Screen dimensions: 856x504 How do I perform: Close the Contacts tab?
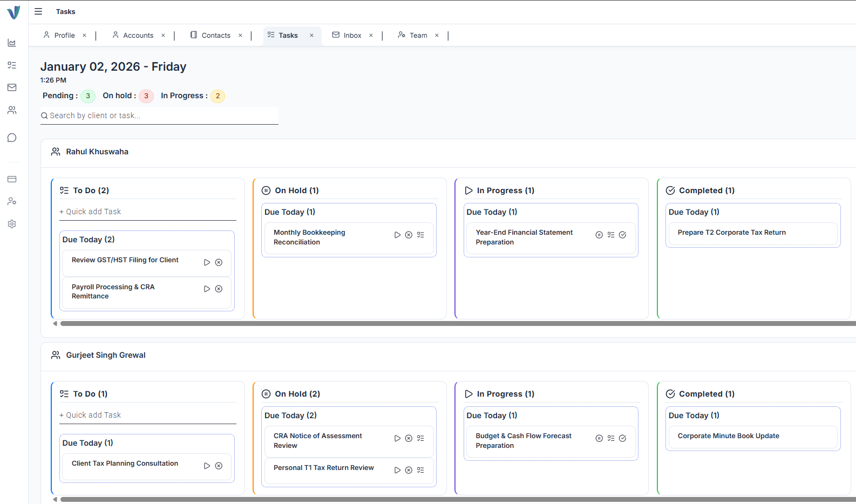[240, 36]
